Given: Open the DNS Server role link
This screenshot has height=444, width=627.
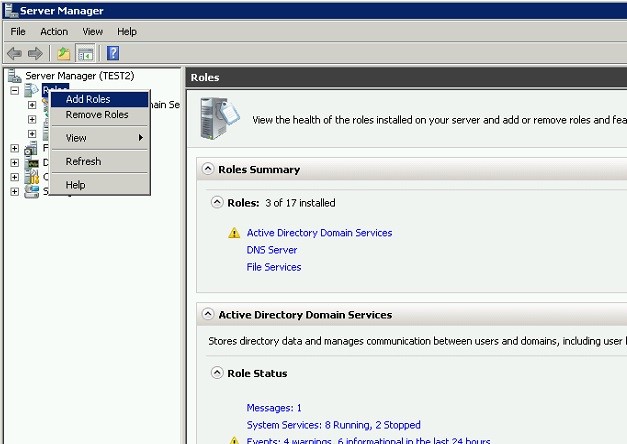Looking at the screenshot, I should point(272,250).
